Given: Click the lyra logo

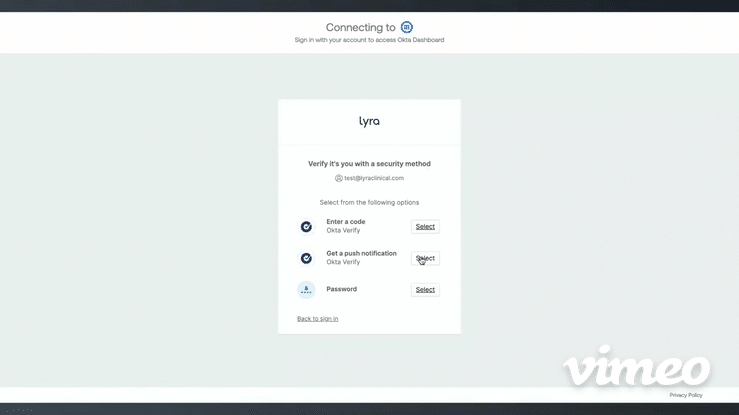Looking at the screenshot, I should [x=369, y=122].
